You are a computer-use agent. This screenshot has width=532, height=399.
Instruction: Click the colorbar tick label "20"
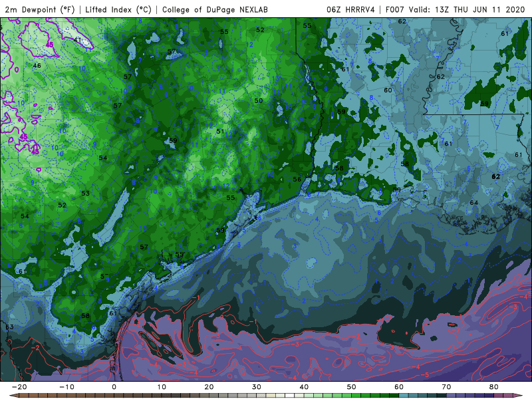[209, 387]
